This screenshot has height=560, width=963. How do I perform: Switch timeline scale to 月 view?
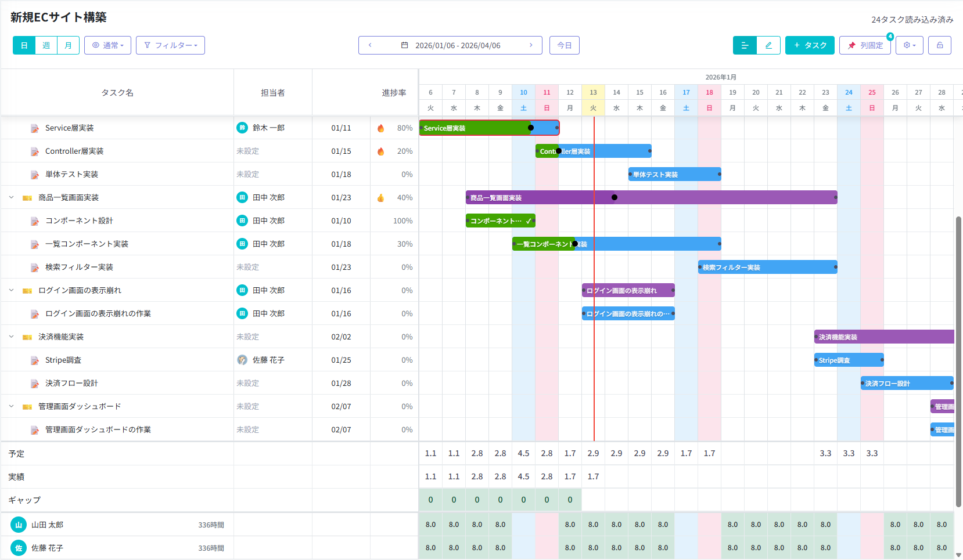69,45
